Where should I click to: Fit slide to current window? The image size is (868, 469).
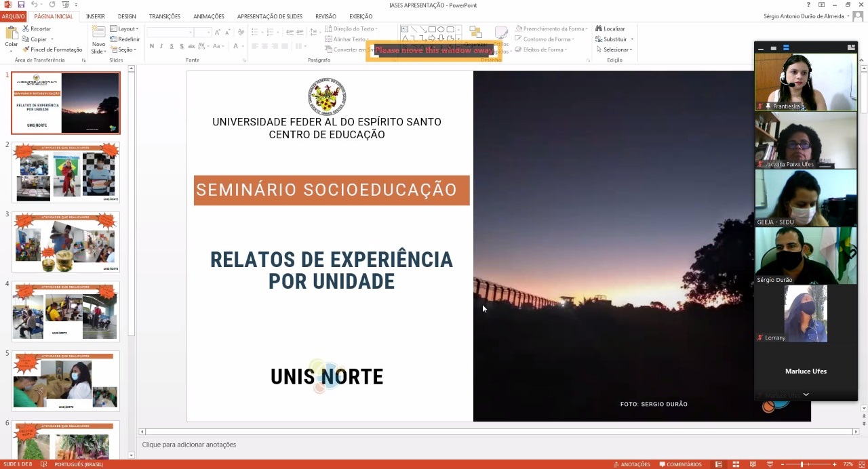[x=862, y=464]
